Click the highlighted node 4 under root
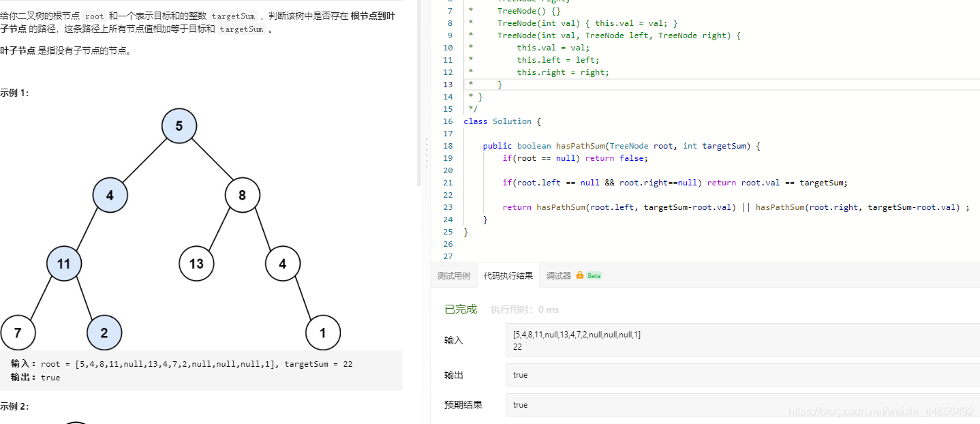The image size is (980, 424). pyautogui.click(x=110, y=195)
